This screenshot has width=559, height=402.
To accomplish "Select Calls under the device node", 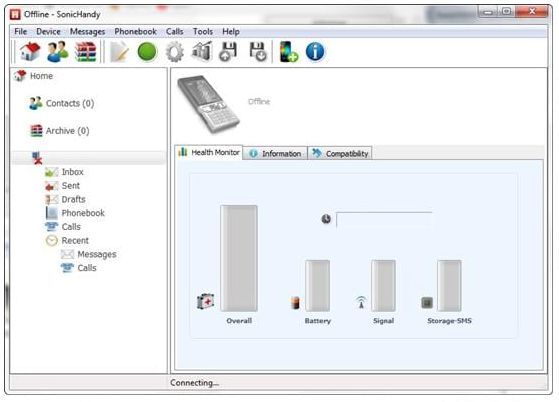I will coord(71,227).
